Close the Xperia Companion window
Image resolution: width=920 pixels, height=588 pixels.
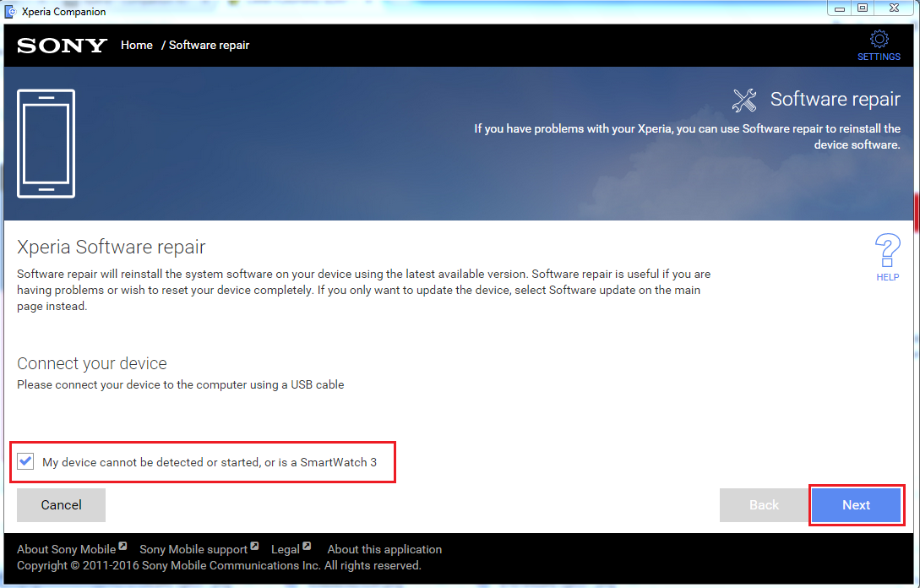pyautogui.click(x=894, y=8)
